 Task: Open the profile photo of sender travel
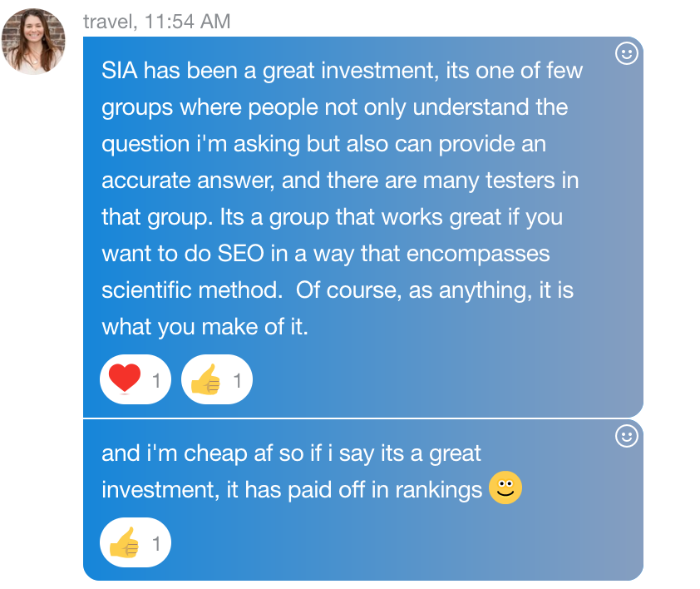pyautogui.click(x=33, y=41)
